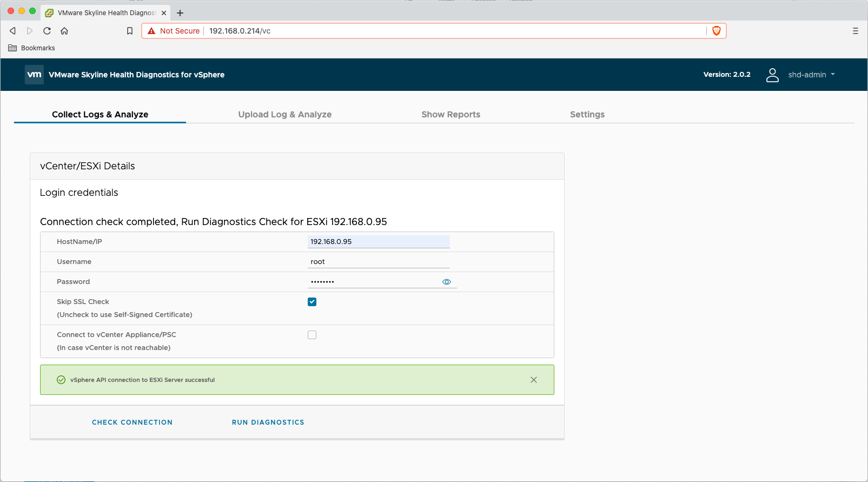This screenshot has width=868, height=482.
Task: Click the Not Secure warning icon
Action: pos(151,31)
